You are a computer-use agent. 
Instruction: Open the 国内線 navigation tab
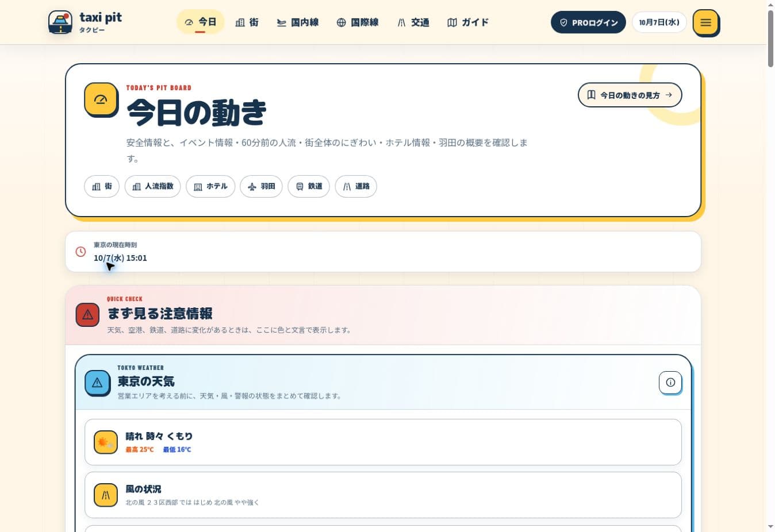297,22
